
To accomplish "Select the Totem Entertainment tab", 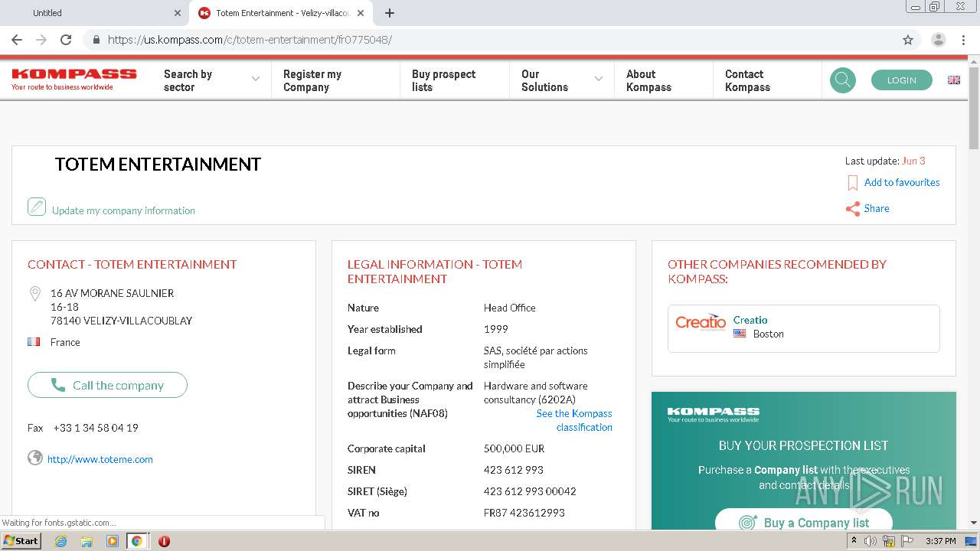I will pos(282,13).
